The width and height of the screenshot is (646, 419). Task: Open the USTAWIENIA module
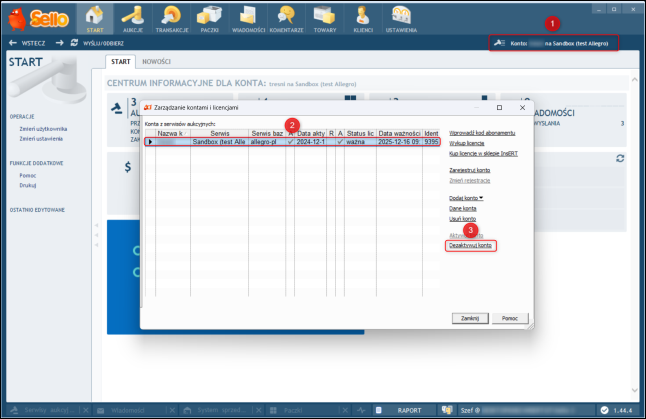point(401,19)
